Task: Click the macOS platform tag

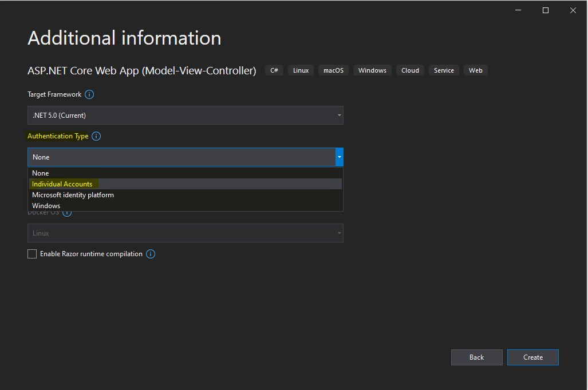Action: click(x=333, y=70)
